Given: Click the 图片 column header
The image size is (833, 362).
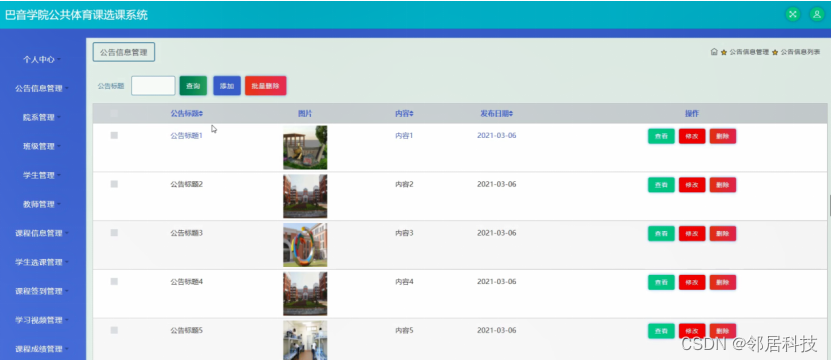Looking at the screenshot, I should pos(305,114).
